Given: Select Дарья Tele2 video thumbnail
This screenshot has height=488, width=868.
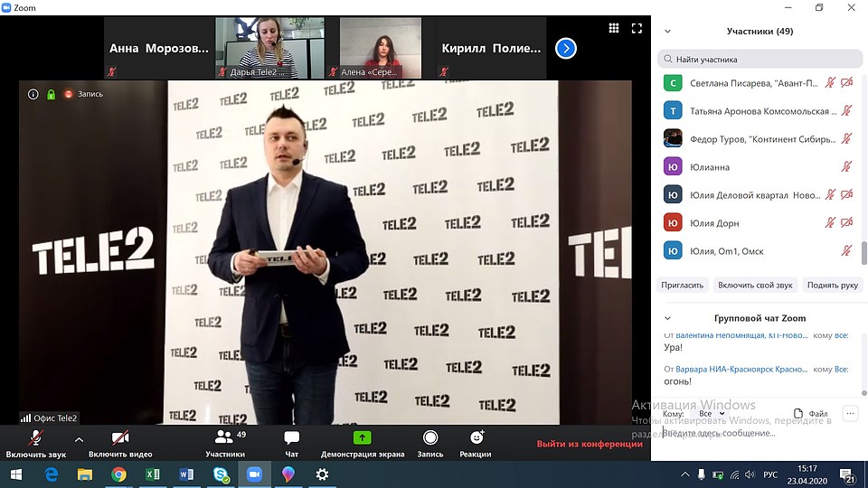Looking at the screenshot, I should [x=269, y=48].
